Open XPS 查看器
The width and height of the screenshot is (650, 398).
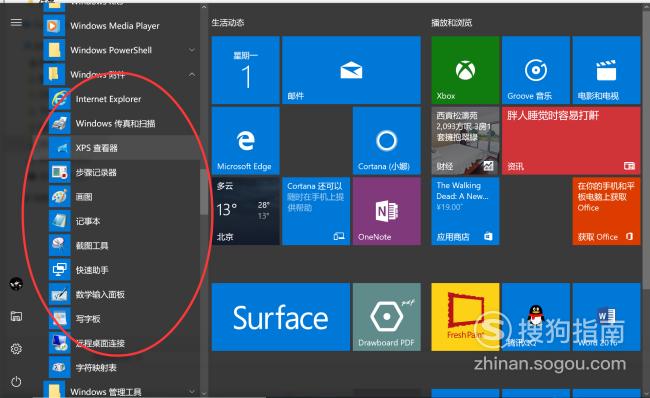[124, 148]
